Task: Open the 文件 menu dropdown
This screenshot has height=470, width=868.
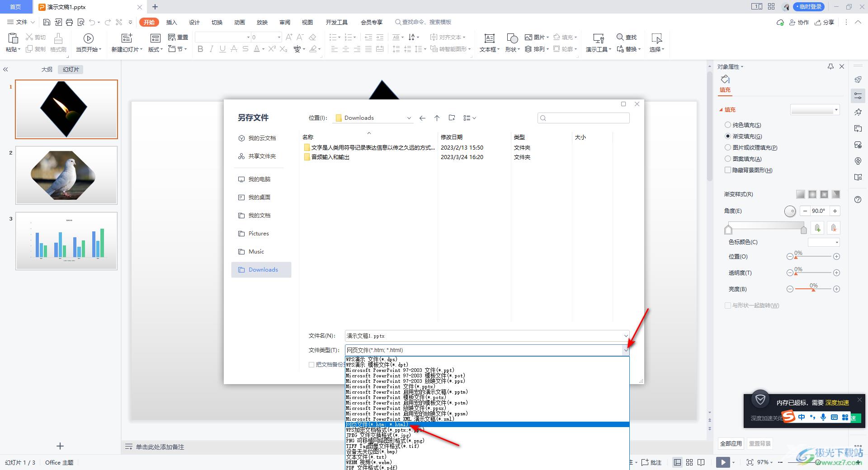Action: coord(21,22)
